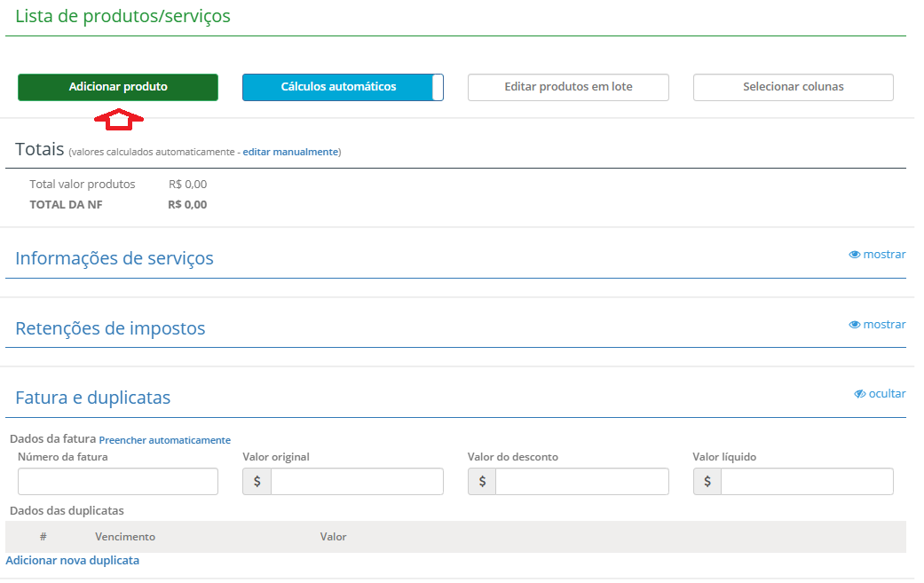Click editar manualmente link in Totais
Viewport: 924px width, 583px height.
[x=290, y=152]
